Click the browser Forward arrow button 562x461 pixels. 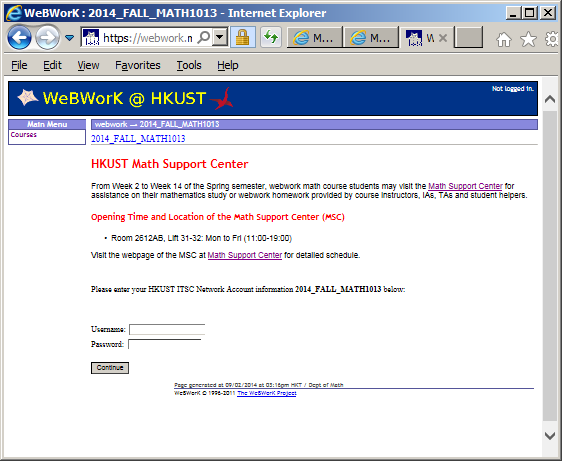(x=48, y=37)
